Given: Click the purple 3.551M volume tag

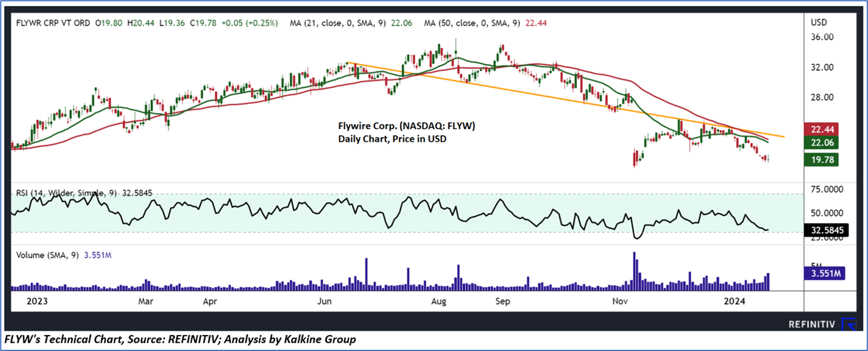Looking at the screenshot, I should (x=825, y=274).
